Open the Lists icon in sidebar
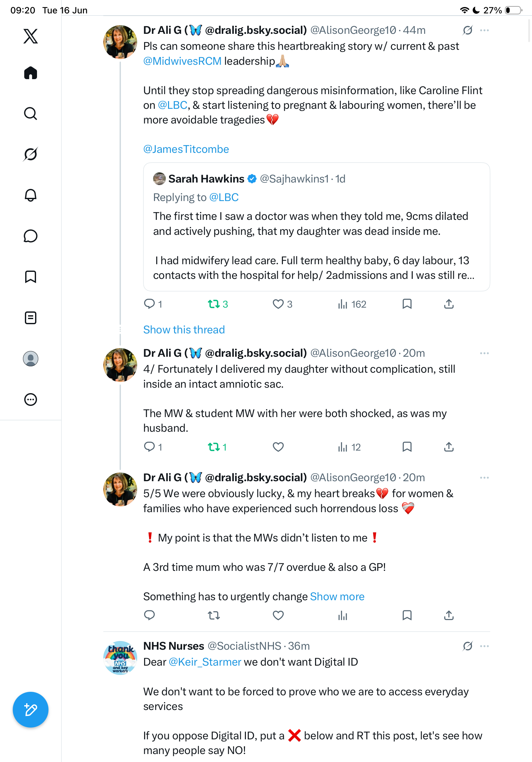532x762 pixels. click(x=31, y=318)
